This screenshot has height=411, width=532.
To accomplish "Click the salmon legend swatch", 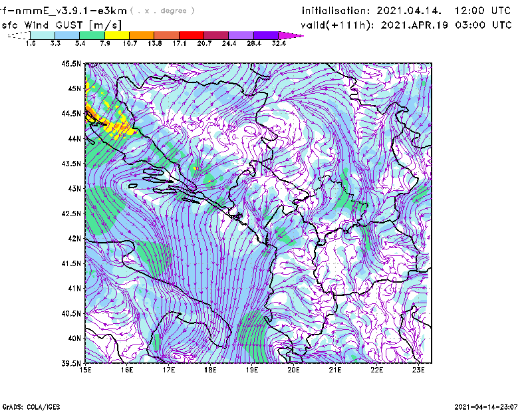I will pyautogui.click(x=167, y=35).
